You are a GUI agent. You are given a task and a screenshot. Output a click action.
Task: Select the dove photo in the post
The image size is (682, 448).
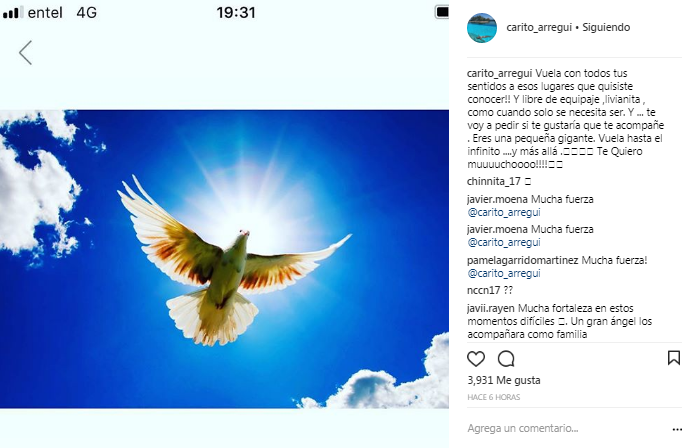click(x=224, y=259)
